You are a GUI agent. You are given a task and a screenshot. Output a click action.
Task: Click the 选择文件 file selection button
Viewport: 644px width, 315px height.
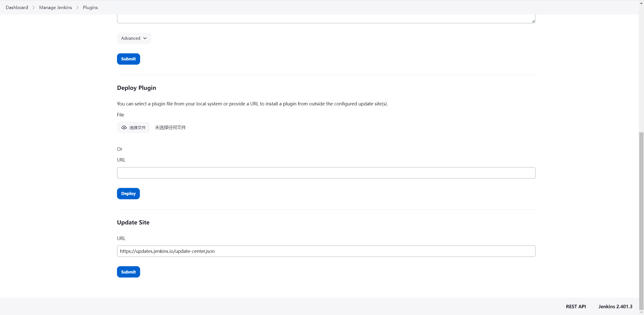(133, 128)
